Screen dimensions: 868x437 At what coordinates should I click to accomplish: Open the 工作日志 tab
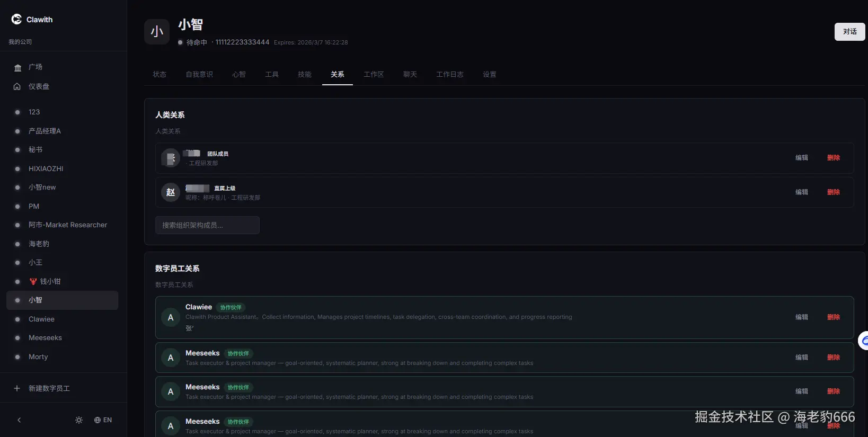point(450,74)
